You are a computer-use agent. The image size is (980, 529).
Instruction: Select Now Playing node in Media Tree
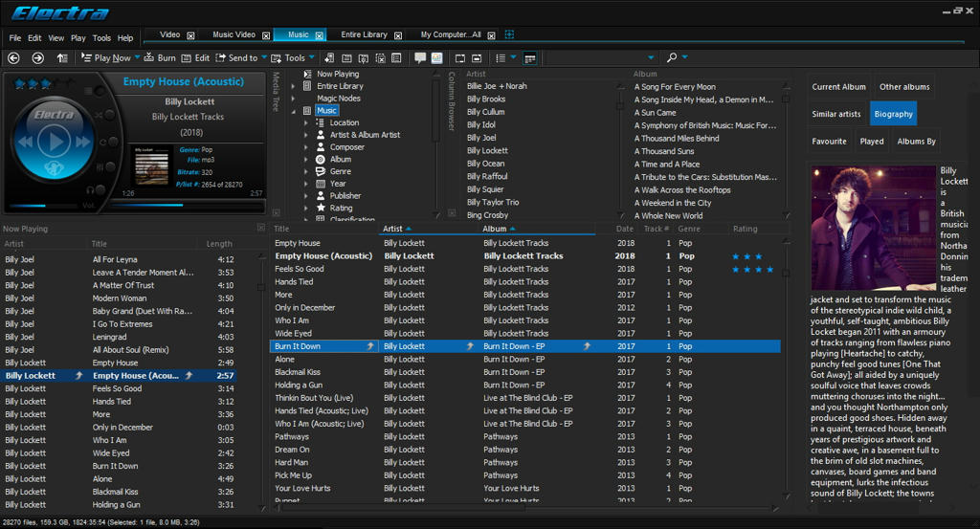click(338, 74)
